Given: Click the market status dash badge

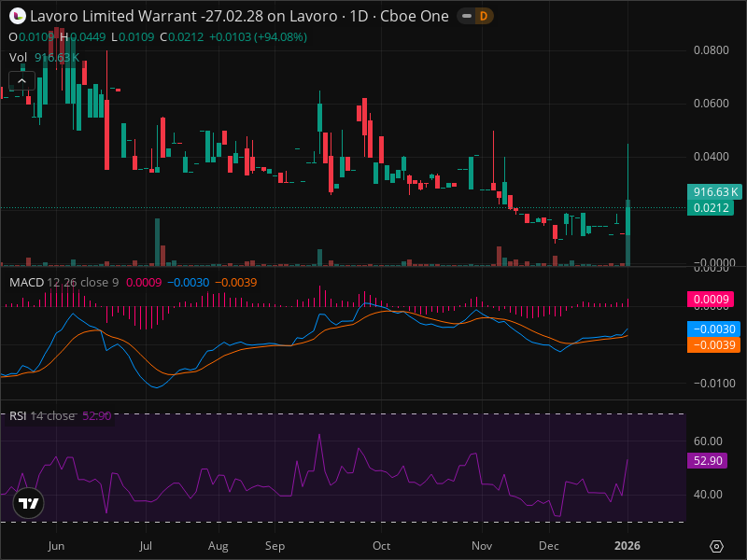Looking at the screenshot, I should [x=467, y=16].
